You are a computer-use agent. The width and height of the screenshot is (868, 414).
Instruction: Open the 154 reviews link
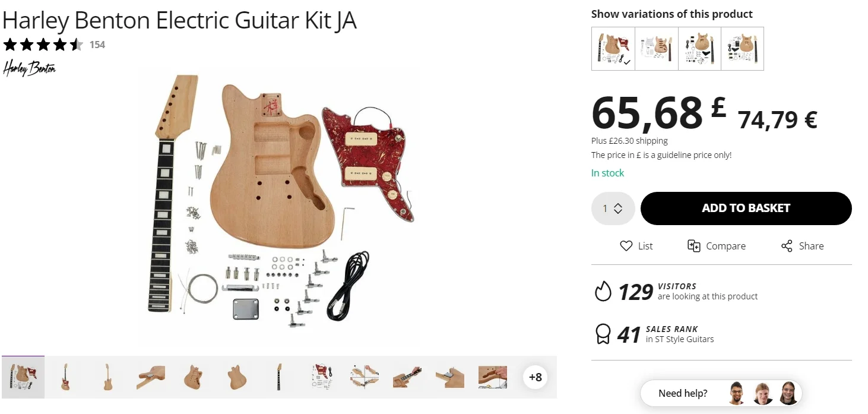pos(97,45)
